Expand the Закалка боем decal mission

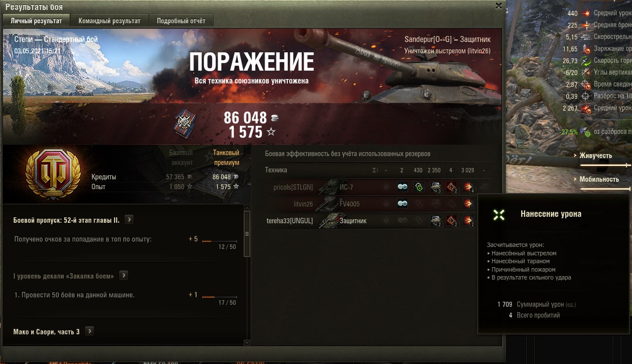pyautogui.click(x=124, y=276)
